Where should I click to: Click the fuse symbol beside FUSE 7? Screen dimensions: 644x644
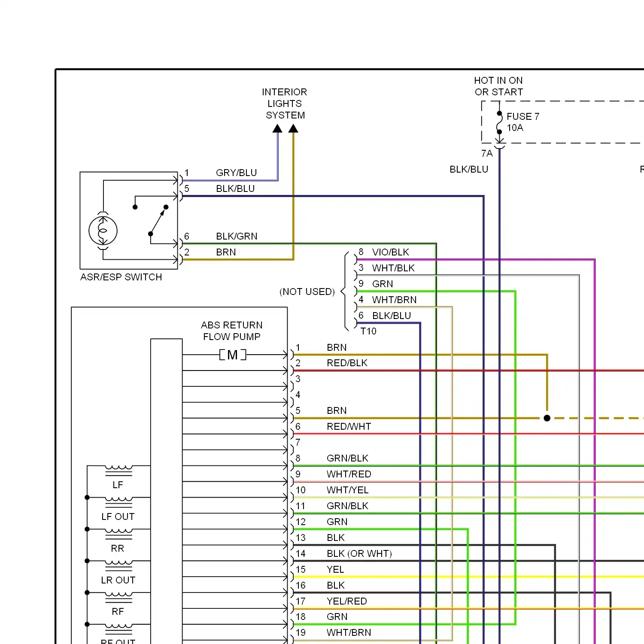click(x=499, y=123)
